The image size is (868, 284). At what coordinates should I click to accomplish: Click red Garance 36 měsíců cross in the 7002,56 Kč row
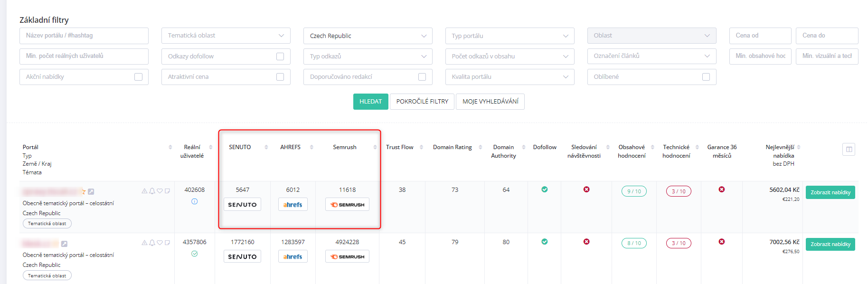(722, 242)
